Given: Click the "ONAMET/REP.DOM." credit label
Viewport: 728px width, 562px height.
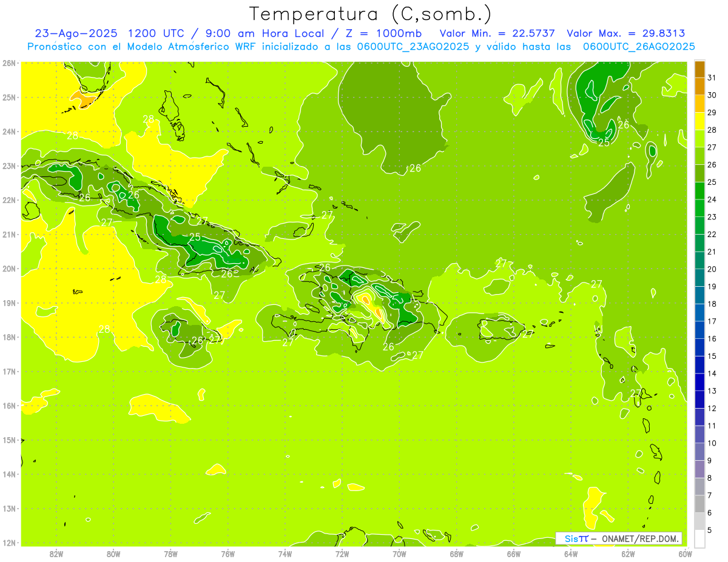Looking at the screenshot, I should [x=640, y=538].
